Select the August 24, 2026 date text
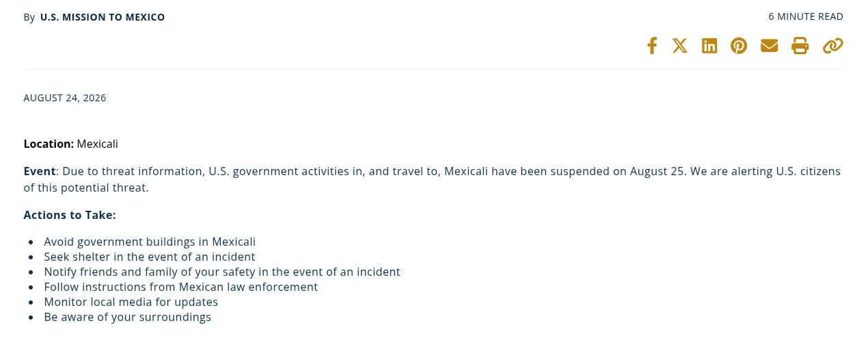This screenshot has height=349, width=868. point(65,98)
